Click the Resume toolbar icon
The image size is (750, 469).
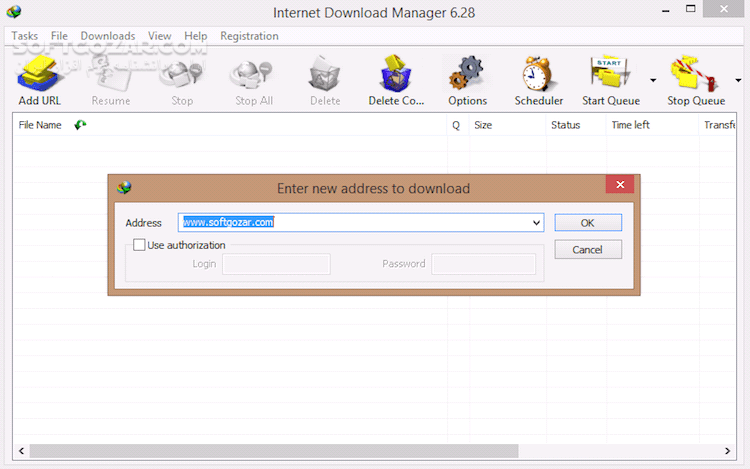(x=110, y=74)
